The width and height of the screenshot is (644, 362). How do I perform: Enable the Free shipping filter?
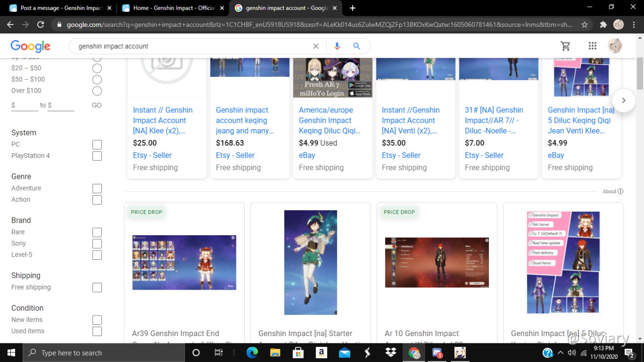[x=97, y=288]
